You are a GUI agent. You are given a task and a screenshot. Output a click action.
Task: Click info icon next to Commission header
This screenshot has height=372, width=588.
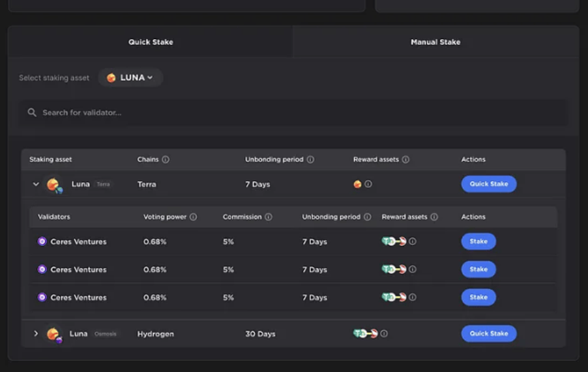coord(268,217)
